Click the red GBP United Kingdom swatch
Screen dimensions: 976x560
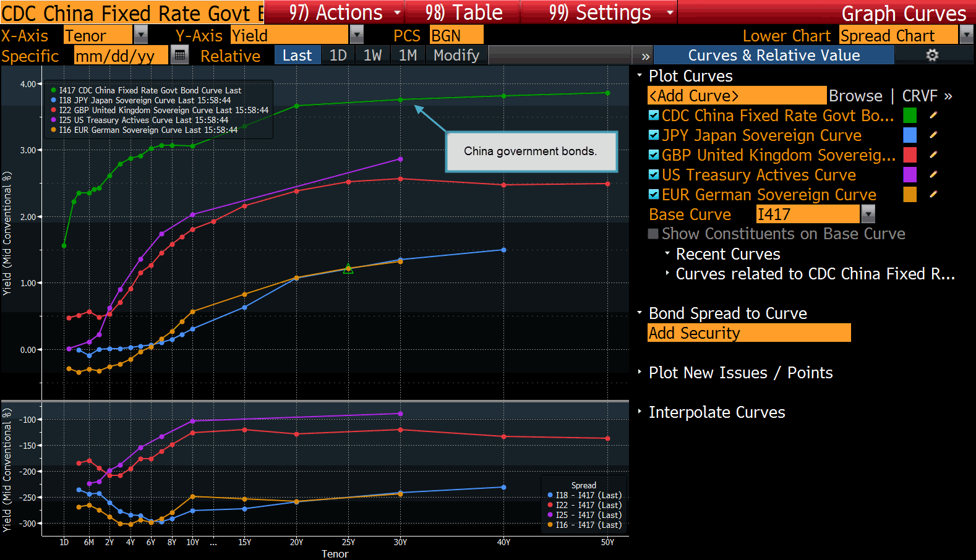(910, 155)
